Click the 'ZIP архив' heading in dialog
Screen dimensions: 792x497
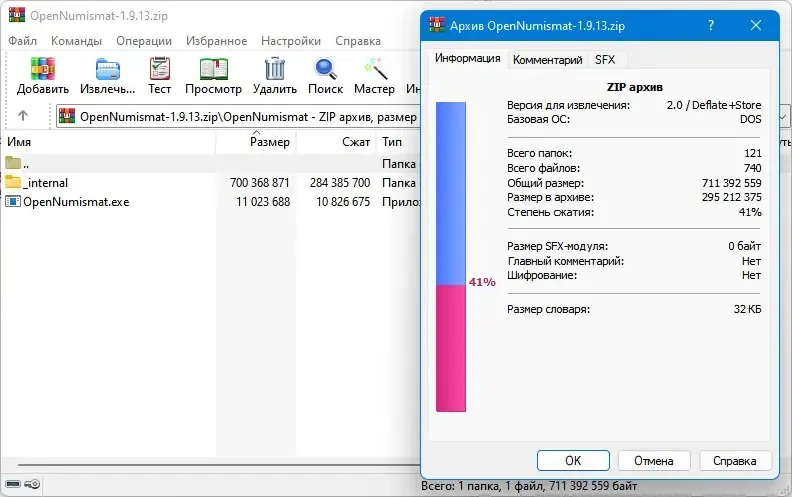coord(634,87)
